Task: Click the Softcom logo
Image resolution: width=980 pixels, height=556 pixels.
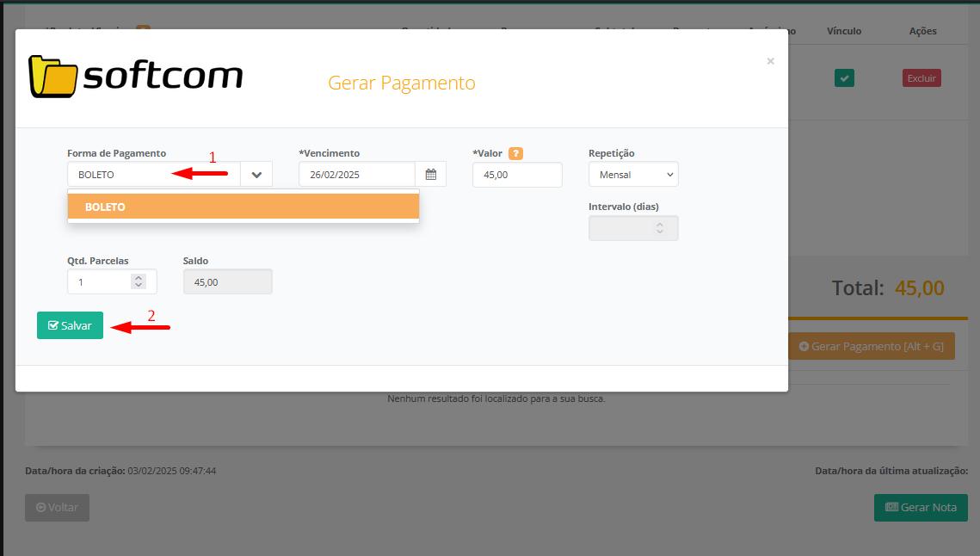Action: click(x=136, y=77)
